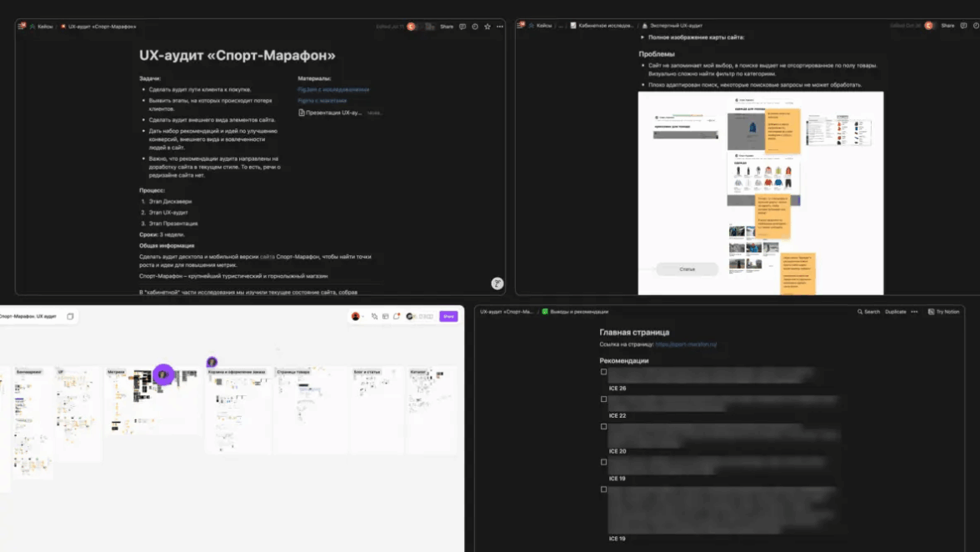Open Figma с макетами link
Screen dimensions: 980x552
322,101
